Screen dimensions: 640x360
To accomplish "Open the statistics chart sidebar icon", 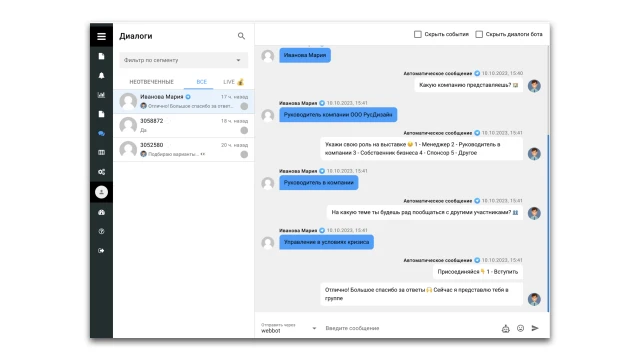I will click(x=101, y=95).
